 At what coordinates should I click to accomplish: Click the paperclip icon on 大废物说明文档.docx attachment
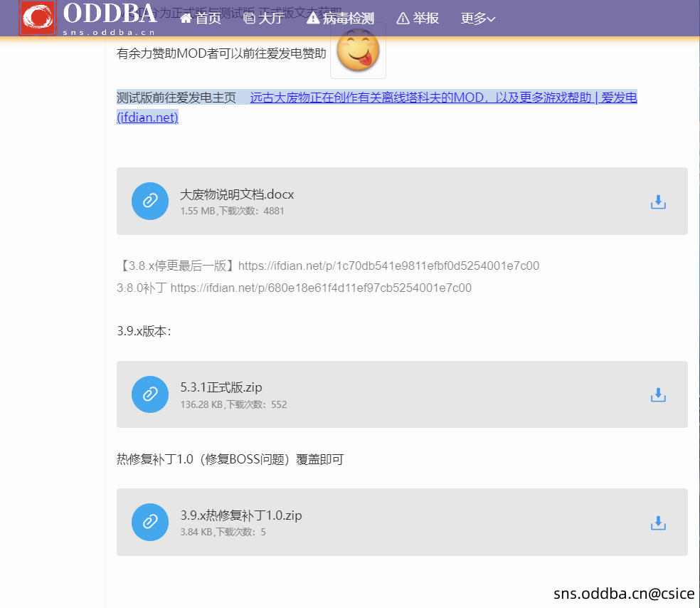pos(149,201)
